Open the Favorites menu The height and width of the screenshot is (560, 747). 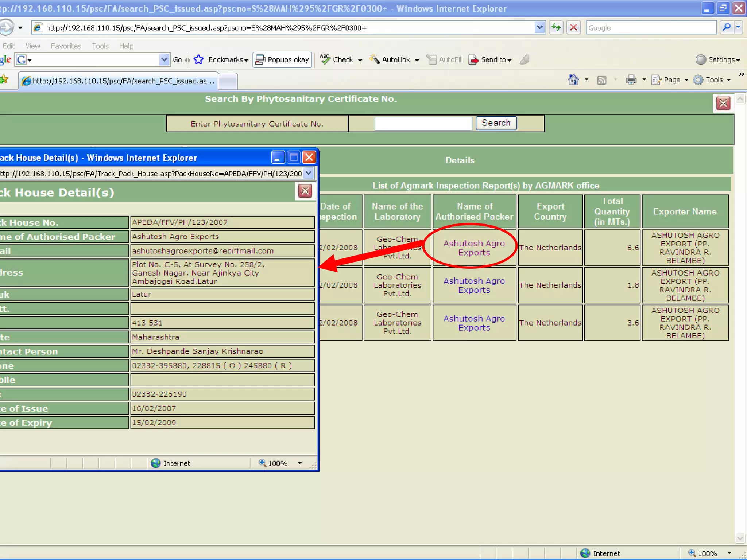point(66,46)
